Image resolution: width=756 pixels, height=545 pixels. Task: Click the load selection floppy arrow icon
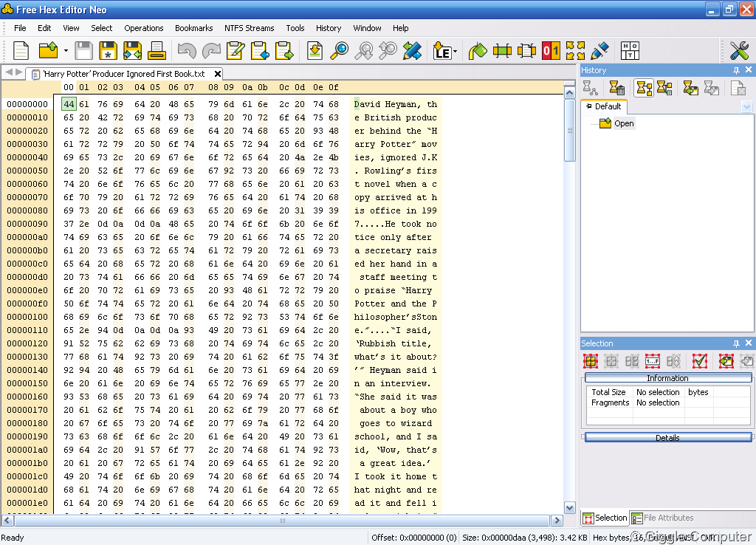726,361
